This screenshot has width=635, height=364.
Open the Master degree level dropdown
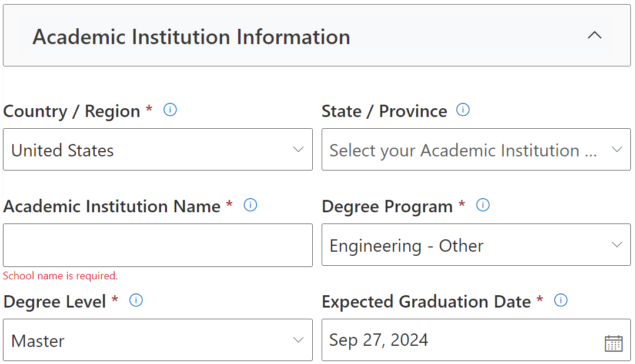pyautogui.click(x=158, y=340)
